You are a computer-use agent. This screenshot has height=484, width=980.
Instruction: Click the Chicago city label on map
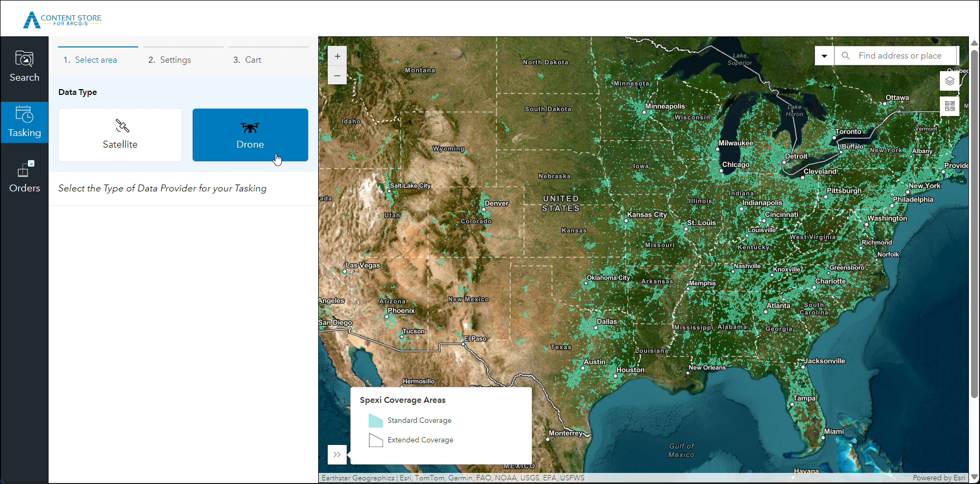736,164
